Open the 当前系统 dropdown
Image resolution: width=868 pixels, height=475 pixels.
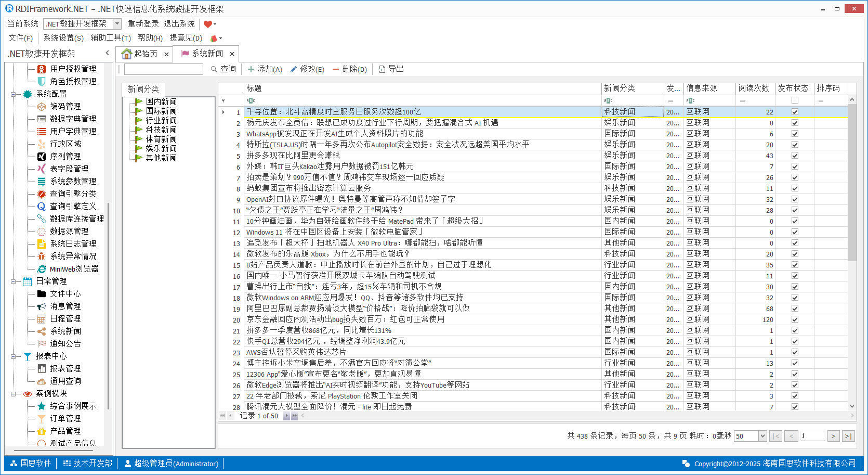click(x=117, y=24)
